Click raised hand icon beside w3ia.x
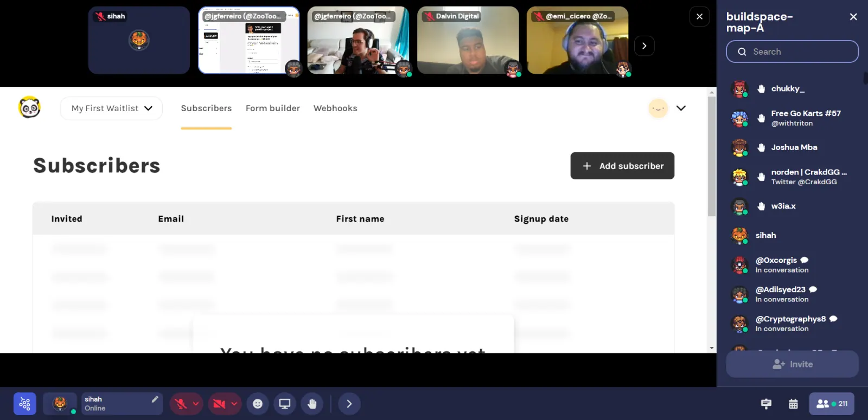This screenshot has height=420, width=868. coord(761,206)
